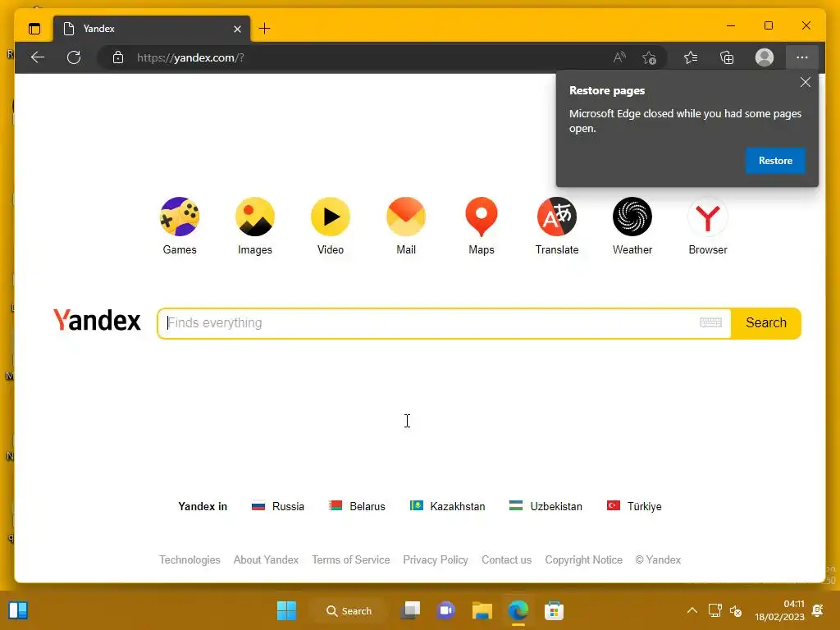Open the Privacy Policy link

click(436, 559)
